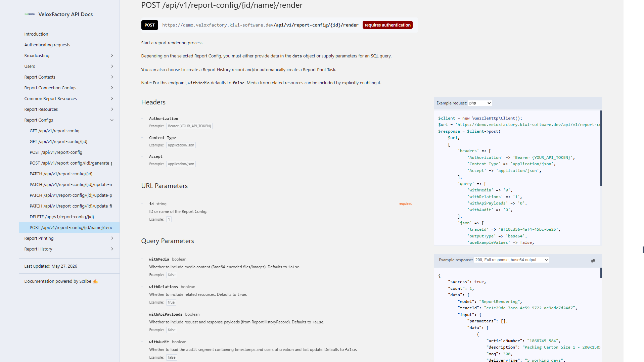The height and width of the screenshot is (362, 644).
Task: Open the Report Connection Configs entry
Action: pos(50,88)
